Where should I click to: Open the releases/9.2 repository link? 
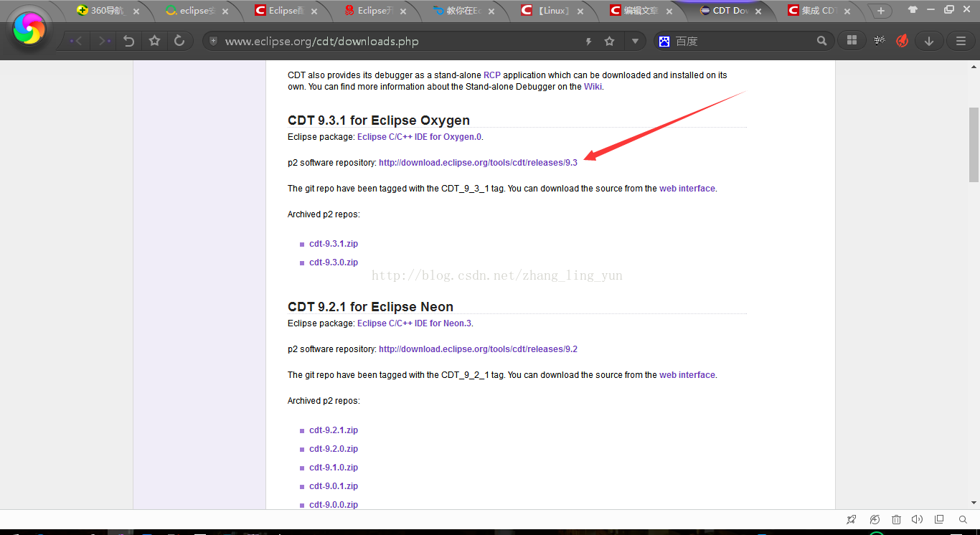coord(478,349)
